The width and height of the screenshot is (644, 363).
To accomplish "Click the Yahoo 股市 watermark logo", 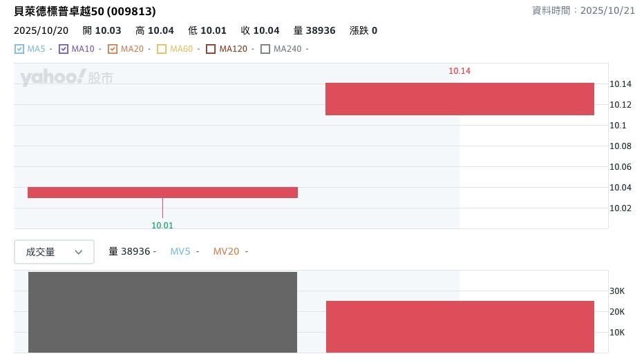I will 66,78.
